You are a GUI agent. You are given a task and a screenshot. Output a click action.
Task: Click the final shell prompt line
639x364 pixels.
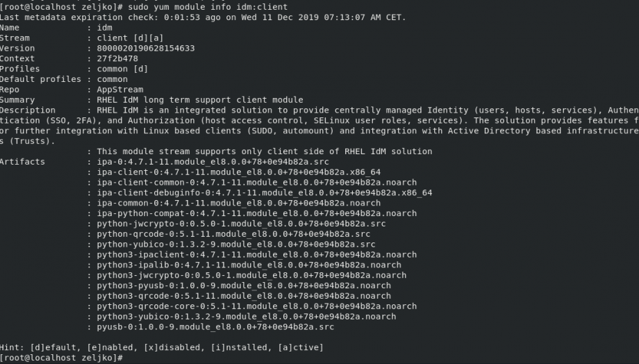[x=61, y=358]
